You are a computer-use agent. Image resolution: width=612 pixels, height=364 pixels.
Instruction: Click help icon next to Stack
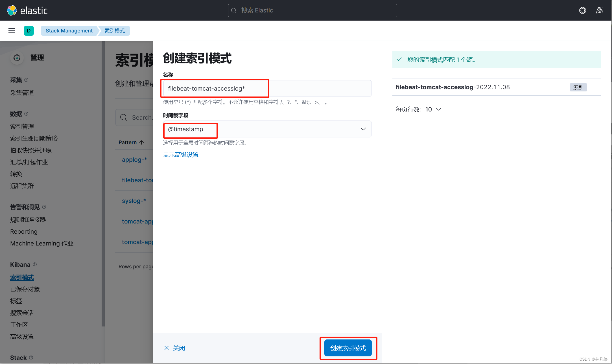coord(31,358)
